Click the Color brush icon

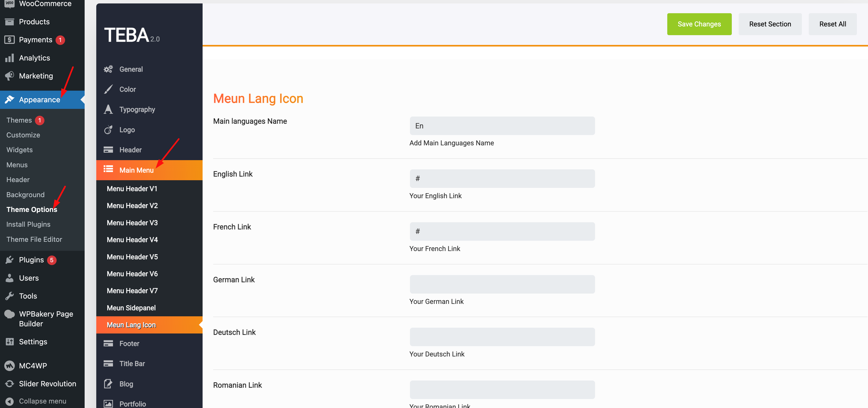108,89
